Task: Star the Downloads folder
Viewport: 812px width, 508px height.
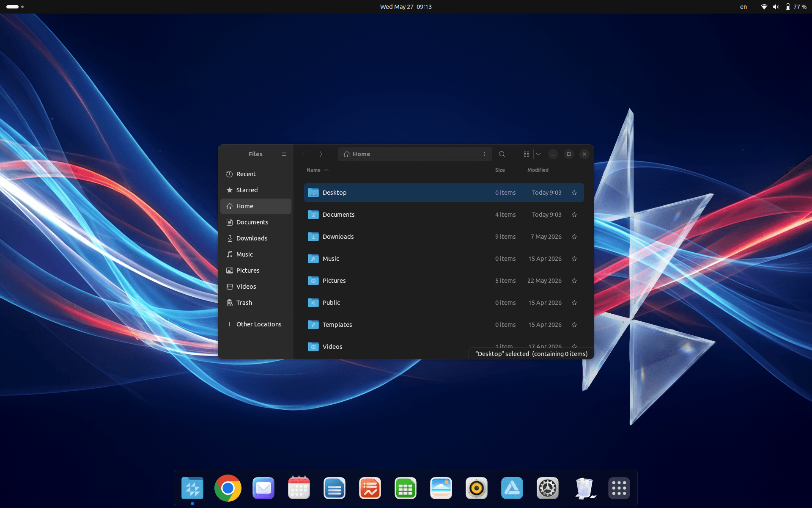Action: pyautogui.click(x=574, y=237)
